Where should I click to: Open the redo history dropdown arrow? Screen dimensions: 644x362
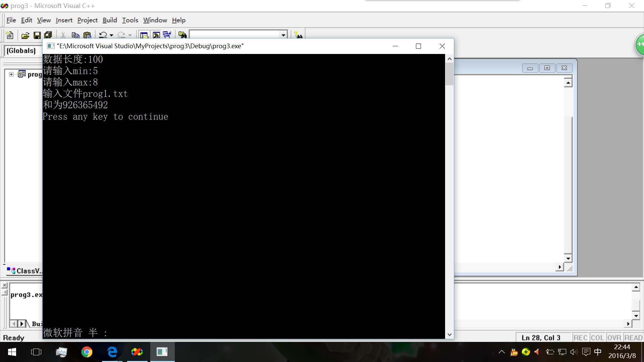130,35
